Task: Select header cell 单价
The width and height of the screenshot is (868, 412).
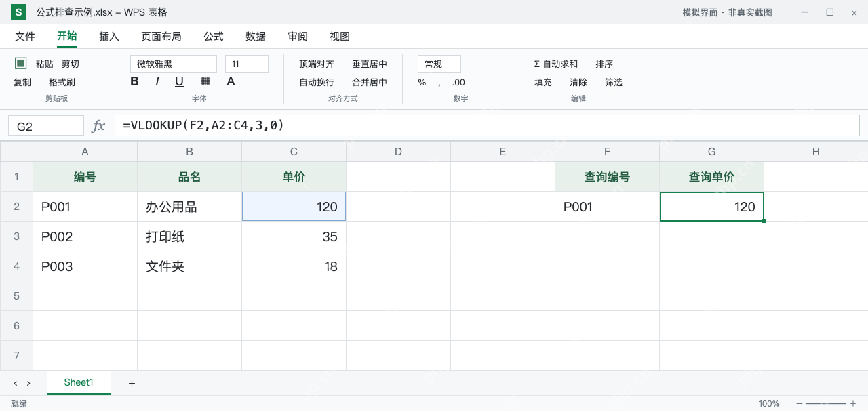Action: click(294, 177)
